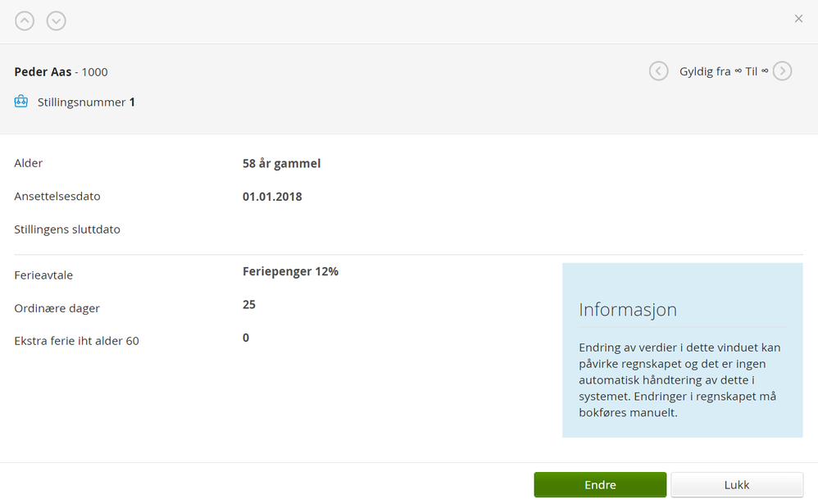
Task: Click the Stillingsnummer 1 label
Action: click(86, 102)
